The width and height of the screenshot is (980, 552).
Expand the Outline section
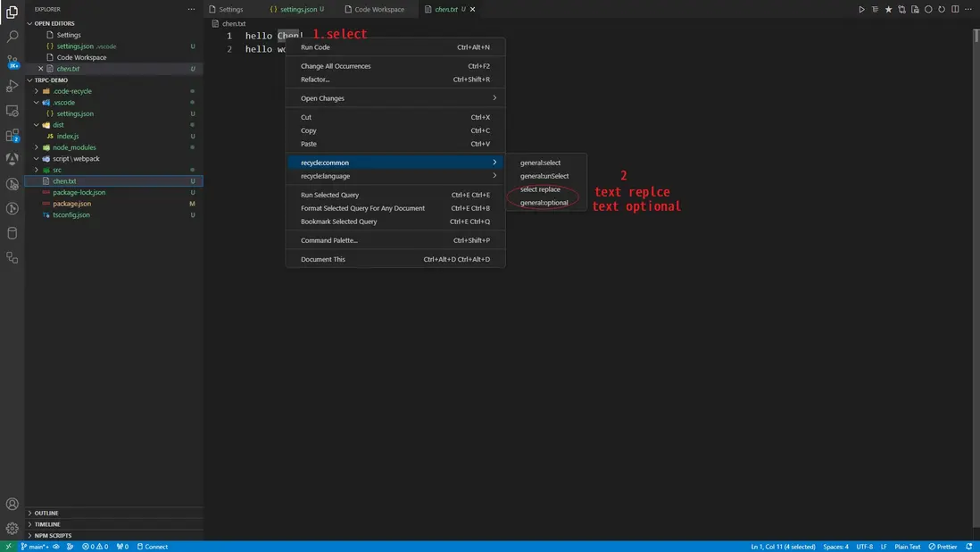tap(29, 514)
